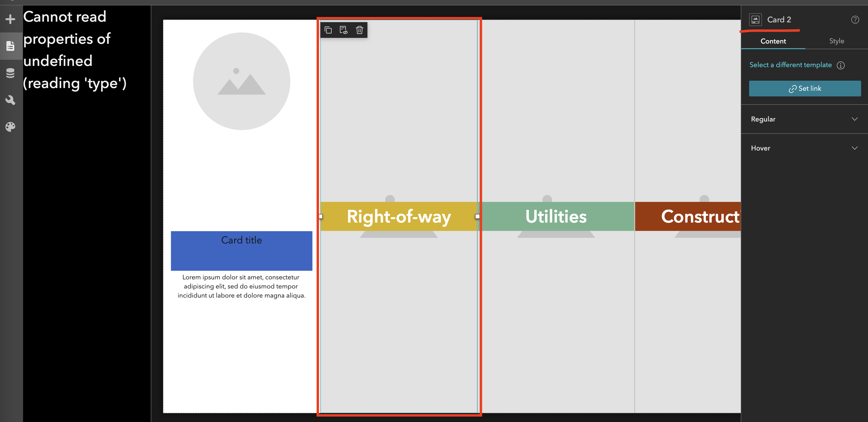Open the Page panel icon
This screenshot has width=868, height=422.
point(11,46)
